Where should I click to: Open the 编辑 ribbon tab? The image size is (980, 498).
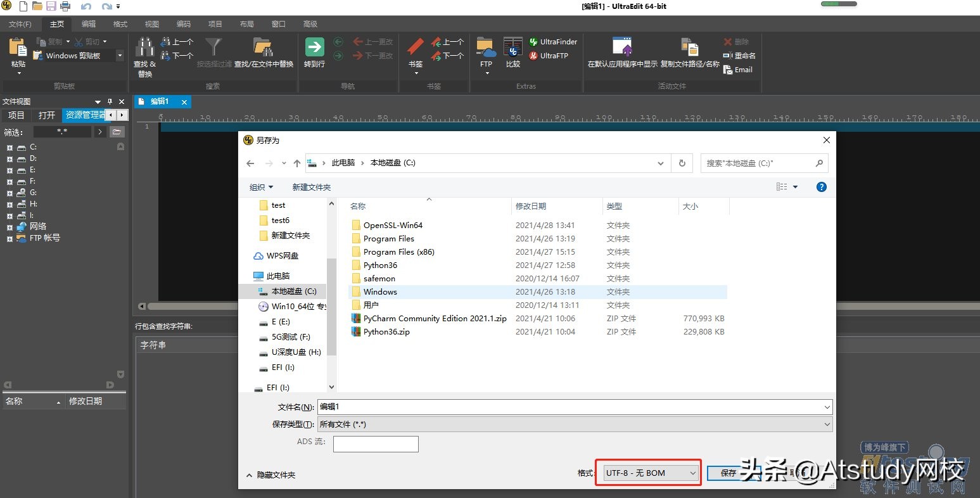89,24
